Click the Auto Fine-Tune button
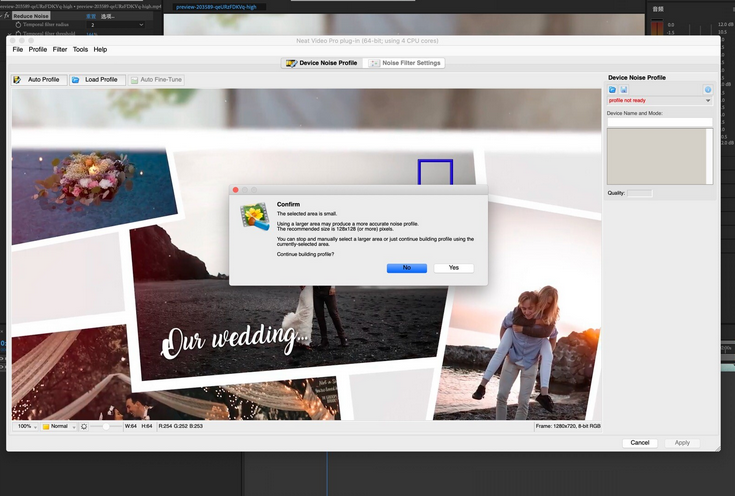This screenshot has height=496, width=735. (x=156, y=80)
